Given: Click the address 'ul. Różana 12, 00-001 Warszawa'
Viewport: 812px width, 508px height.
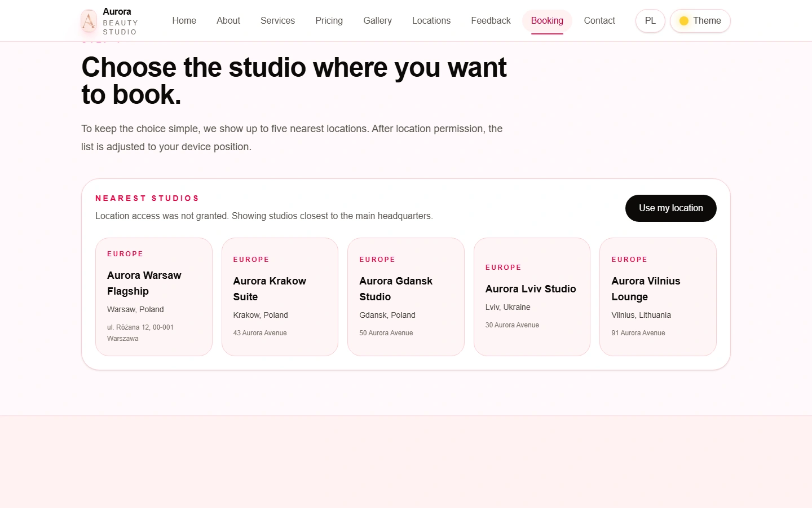Looking at the screenshot, I should coord(140,333).
